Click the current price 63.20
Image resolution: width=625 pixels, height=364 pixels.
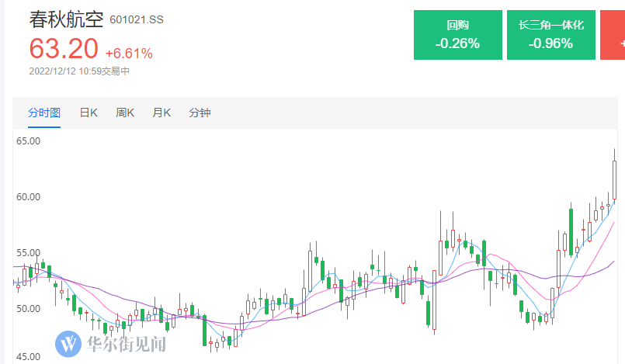[64, 49]
